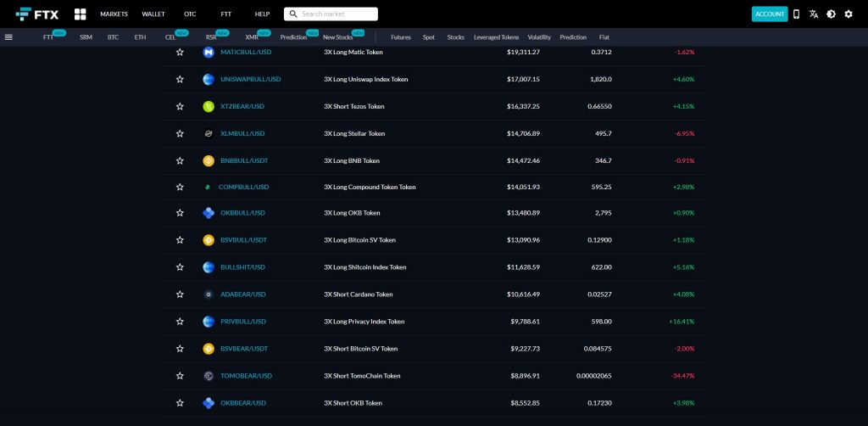The image size is (868, 426).
Task: Click the TOMOBEAR coin icon
Action: [209, 376]
